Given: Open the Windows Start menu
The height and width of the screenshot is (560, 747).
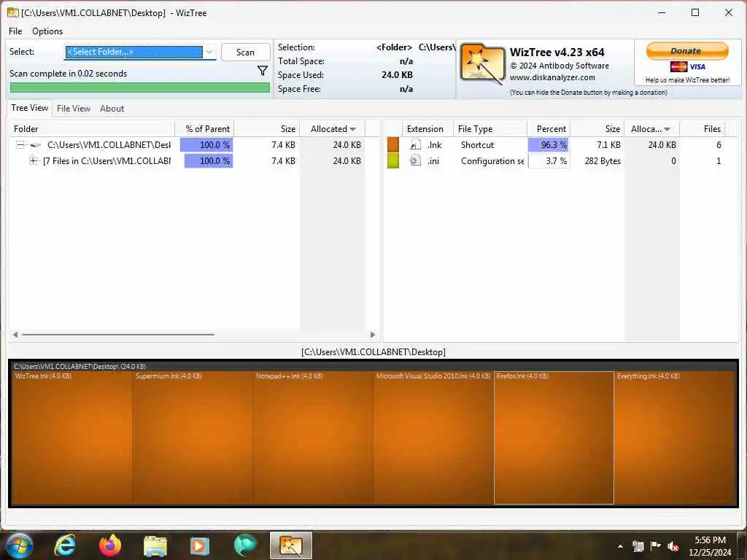Looking at the screenshot, I should click(x=18, y=545).
